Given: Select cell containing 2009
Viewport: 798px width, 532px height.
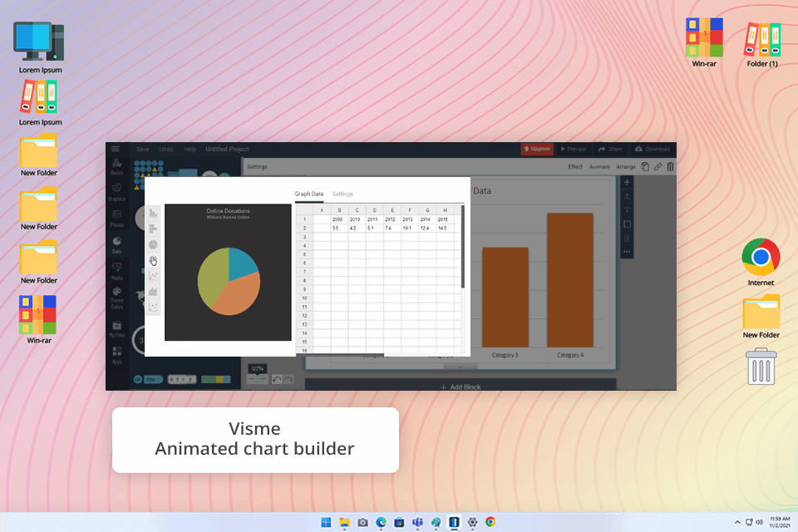Looking at the screenshot, I should click(x=339, y=219).
